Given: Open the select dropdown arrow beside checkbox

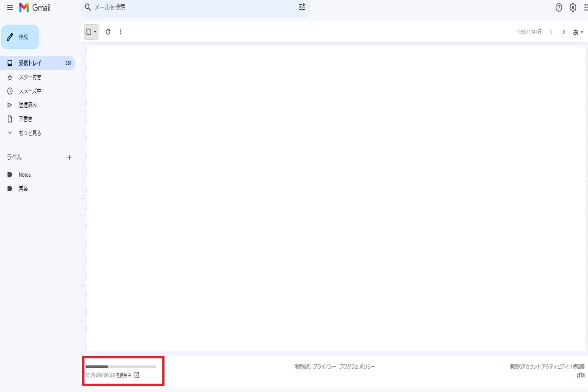Looking at the screenshot, I should [95, 32].
